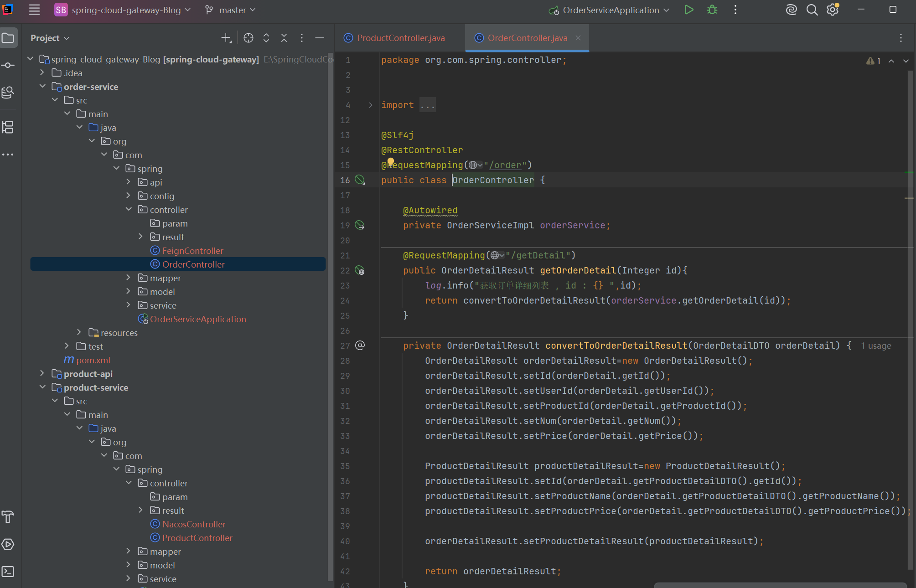This screenshot has width=916, height=588.
Task: Click the editor horizontal scrollbar
Action: 780,585
